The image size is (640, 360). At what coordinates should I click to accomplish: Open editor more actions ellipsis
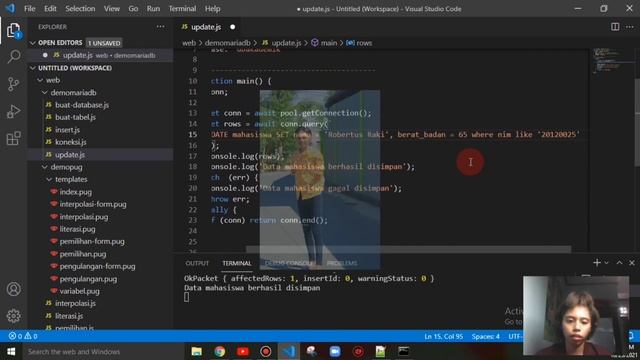point(630,27)
